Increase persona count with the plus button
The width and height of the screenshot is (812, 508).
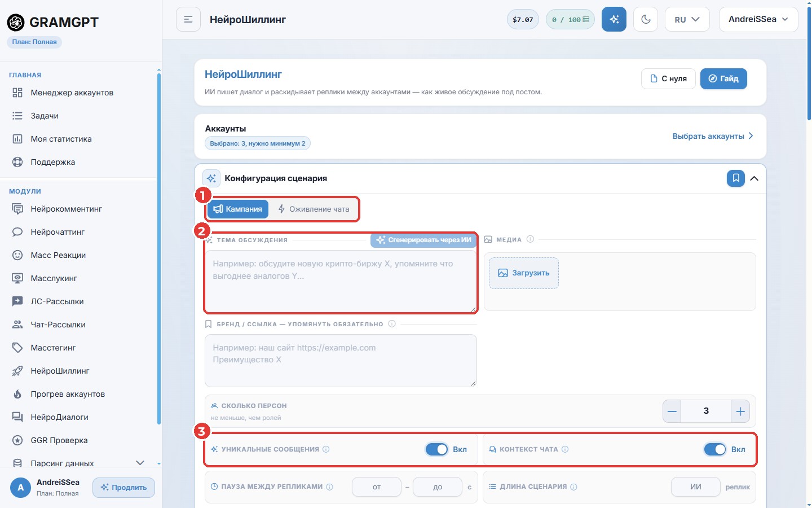click(740, 411)
